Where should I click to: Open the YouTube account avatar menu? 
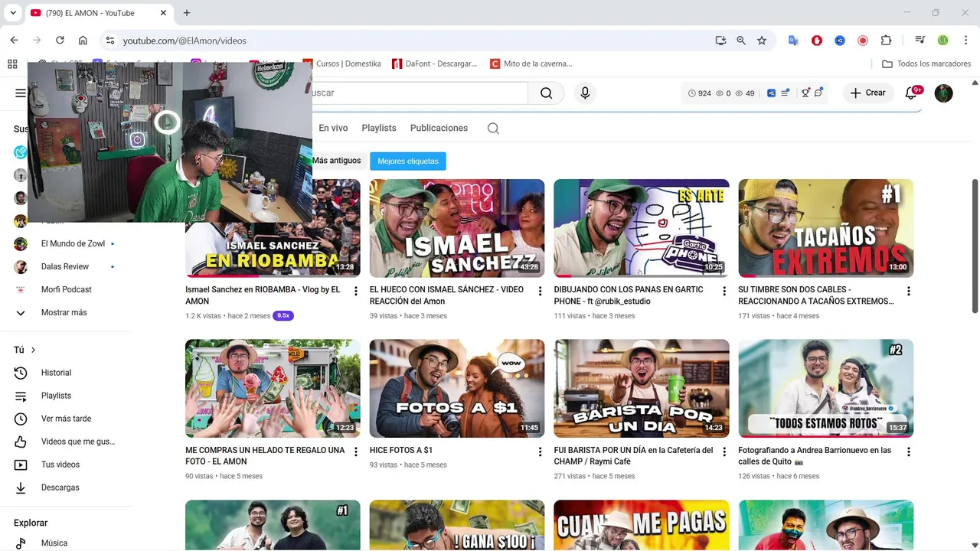point(943,93)
